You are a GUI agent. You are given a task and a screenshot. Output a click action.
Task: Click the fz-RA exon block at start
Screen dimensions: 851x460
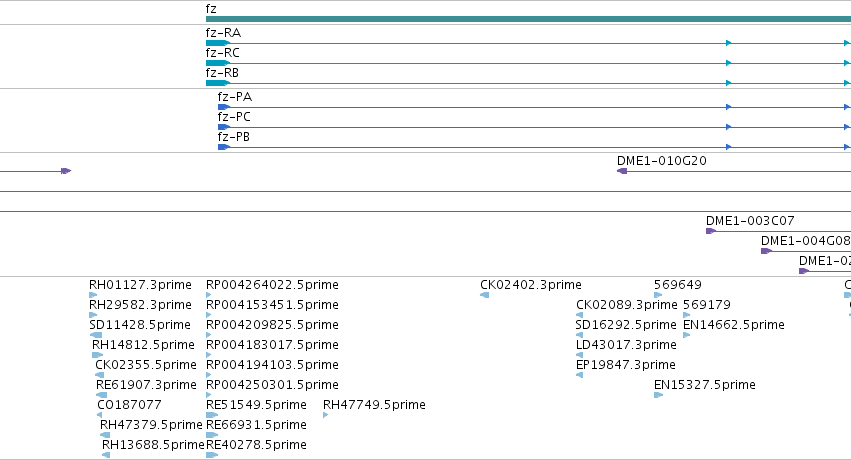click(218, 43)
